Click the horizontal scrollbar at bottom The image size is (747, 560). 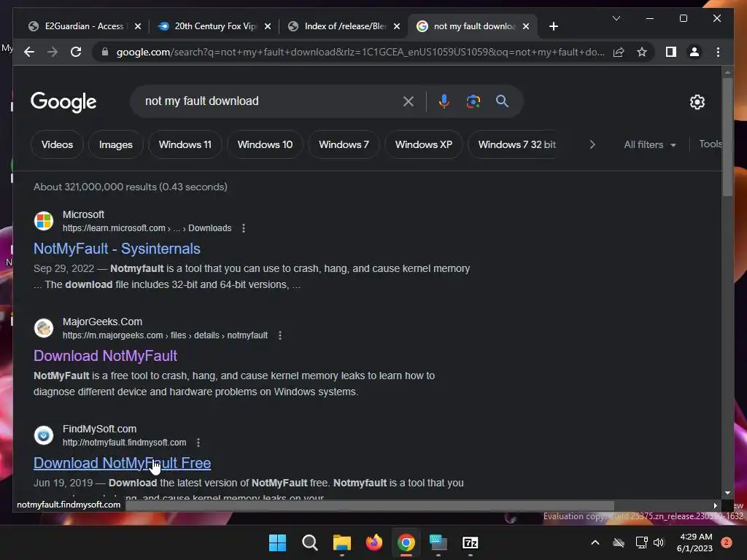370,505
